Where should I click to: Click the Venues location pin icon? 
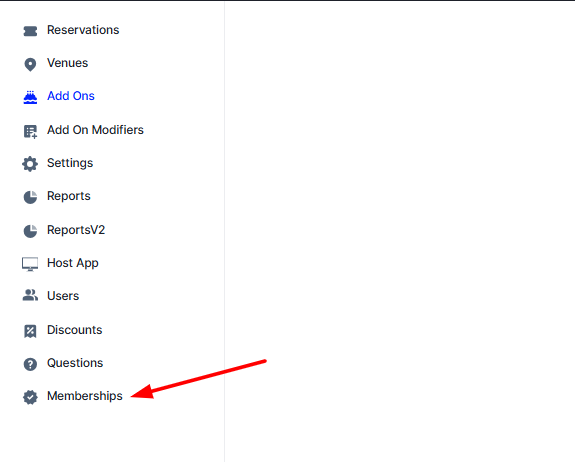point(30,65)
